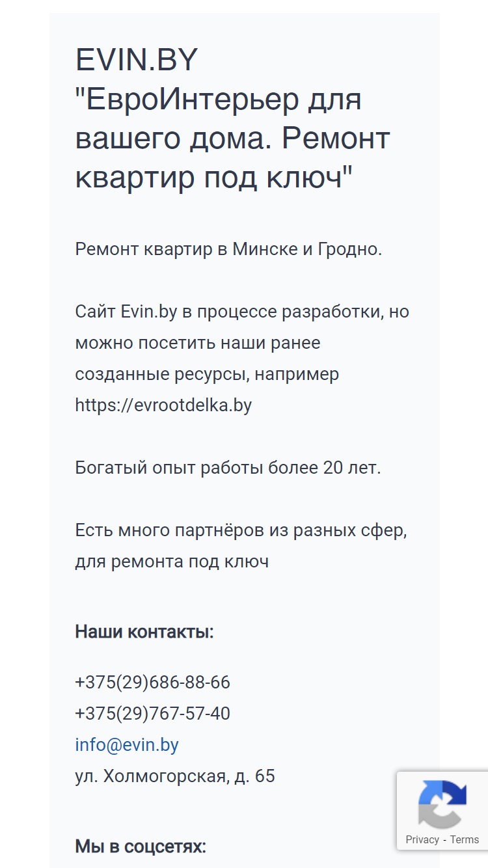Open the reCAPTCHA Terms link
Viewport: 488px width, 868px height.
pyautogui.click(x=465, y=839)
